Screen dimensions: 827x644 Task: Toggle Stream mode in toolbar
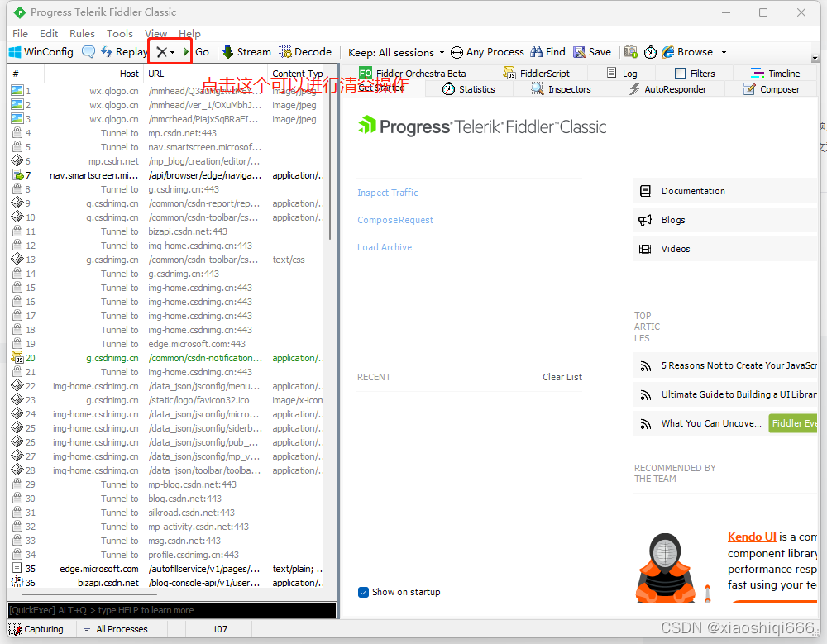246,52
